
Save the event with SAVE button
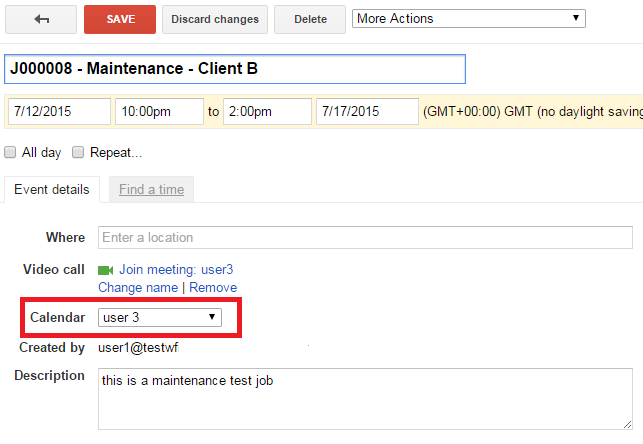pos(120,19)
